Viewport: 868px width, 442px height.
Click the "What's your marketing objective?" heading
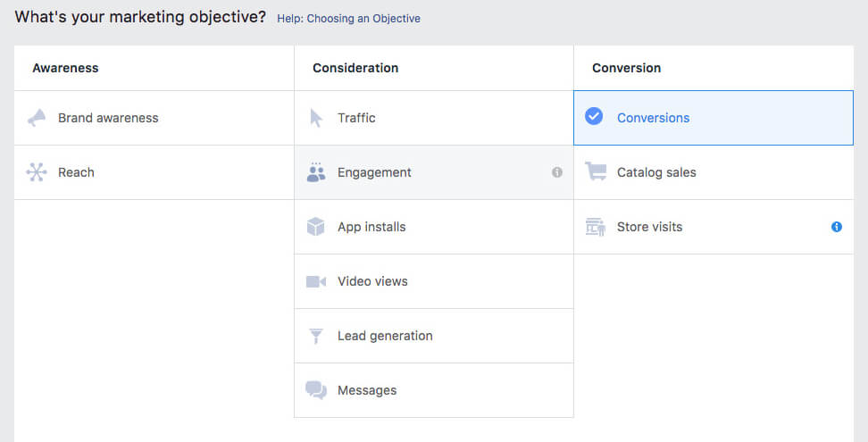click(140, 17)
